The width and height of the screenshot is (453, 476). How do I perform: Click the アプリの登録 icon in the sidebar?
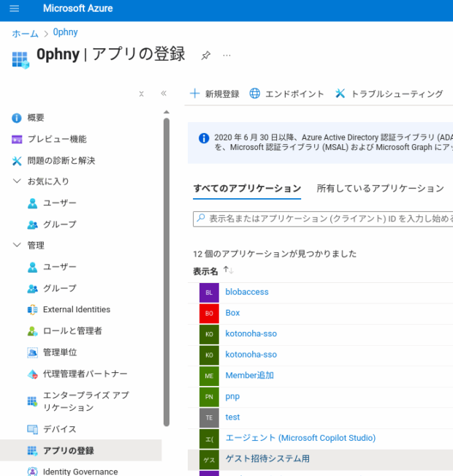pyautogui.click(x=32, y=451)
